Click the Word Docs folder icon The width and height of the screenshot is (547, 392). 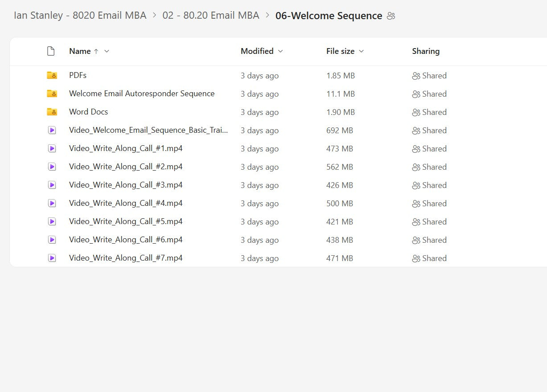coord(52,112)
